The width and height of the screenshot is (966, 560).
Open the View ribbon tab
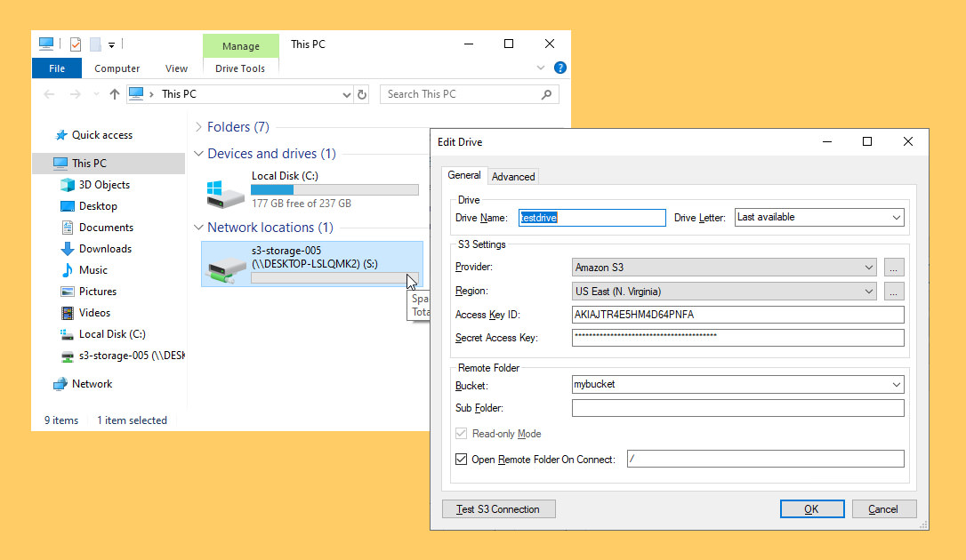(x=176, y=68)
